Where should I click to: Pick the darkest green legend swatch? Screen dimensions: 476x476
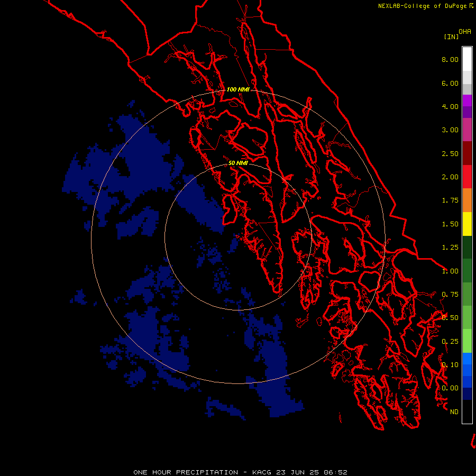[x=467, y=248]
